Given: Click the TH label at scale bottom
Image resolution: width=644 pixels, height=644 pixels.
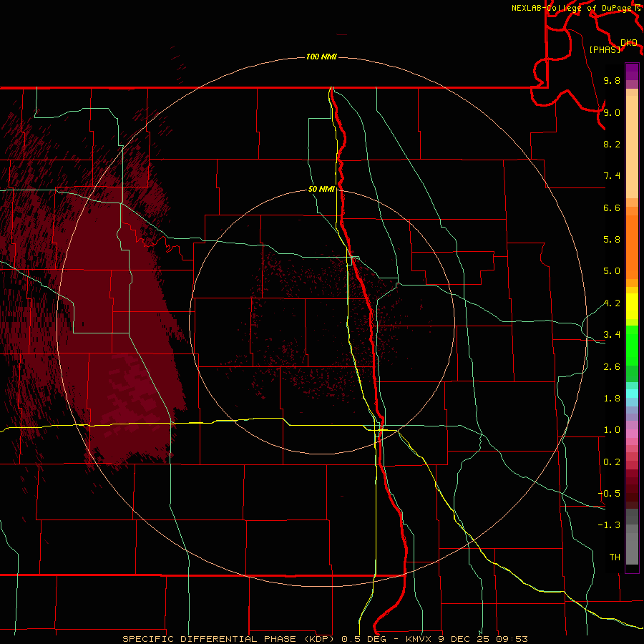Looking at the screenshot, I should 615,557.
